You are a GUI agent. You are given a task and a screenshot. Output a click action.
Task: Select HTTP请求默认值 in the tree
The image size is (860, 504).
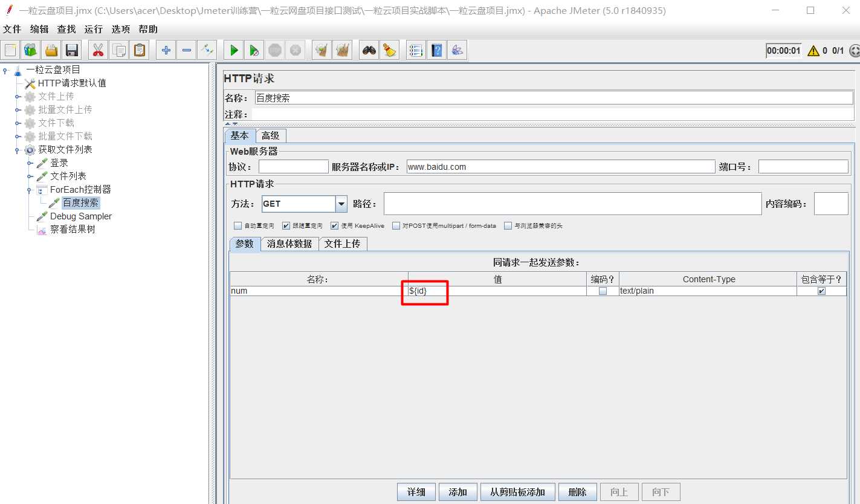tap(72, 83)
